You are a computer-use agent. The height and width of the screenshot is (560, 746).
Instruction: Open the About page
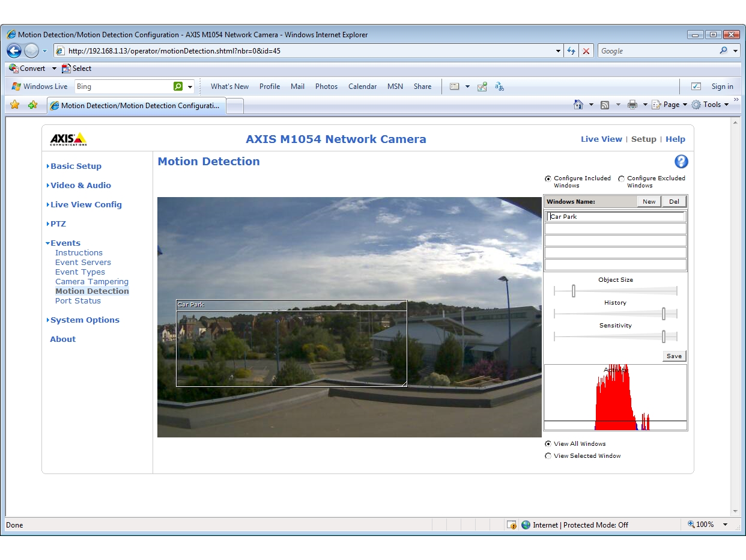coord(63,339)
